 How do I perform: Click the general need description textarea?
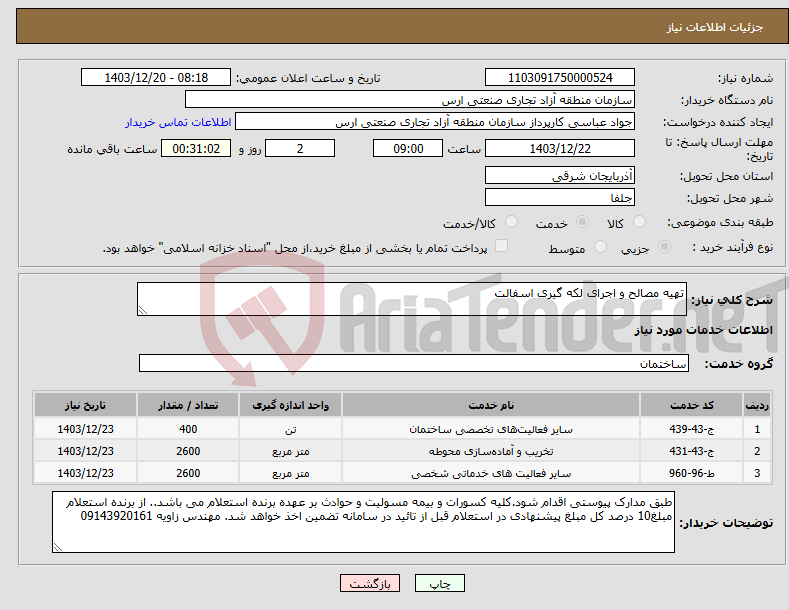[412, 299]
